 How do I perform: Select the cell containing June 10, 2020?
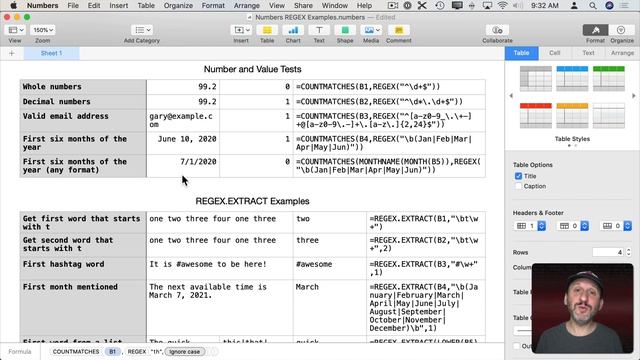point(183,143)
